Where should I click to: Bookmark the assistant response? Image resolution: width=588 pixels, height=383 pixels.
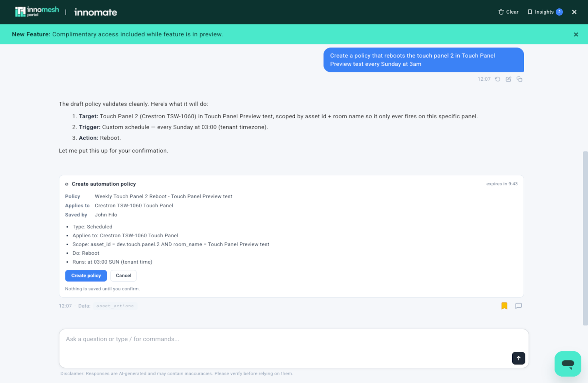504,306
